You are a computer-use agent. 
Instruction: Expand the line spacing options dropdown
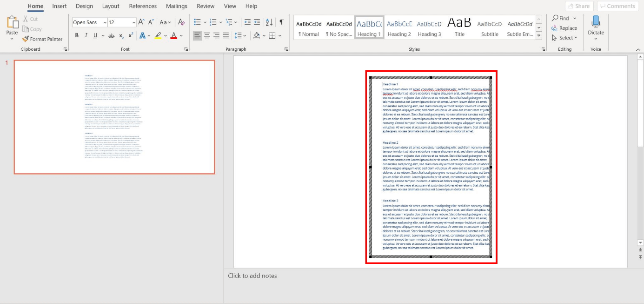[x=245, y=35]
